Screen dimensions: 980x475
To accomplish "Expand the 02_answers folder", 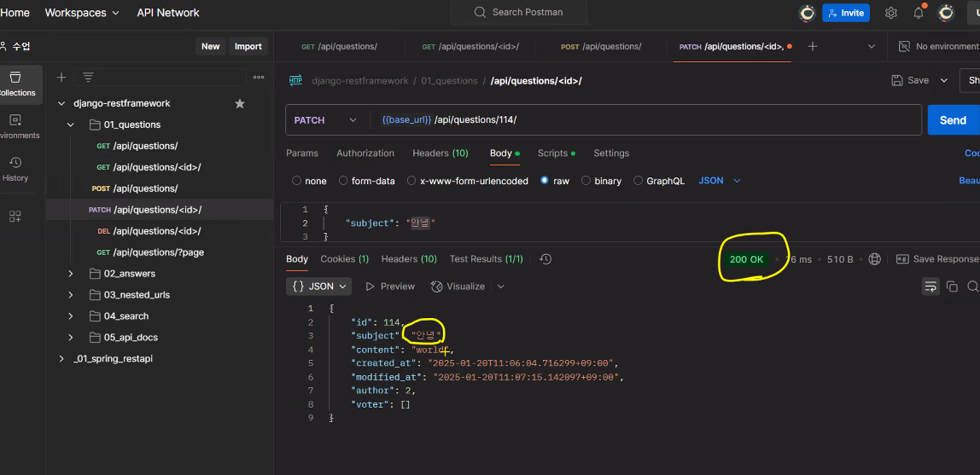I will point(71,274).
